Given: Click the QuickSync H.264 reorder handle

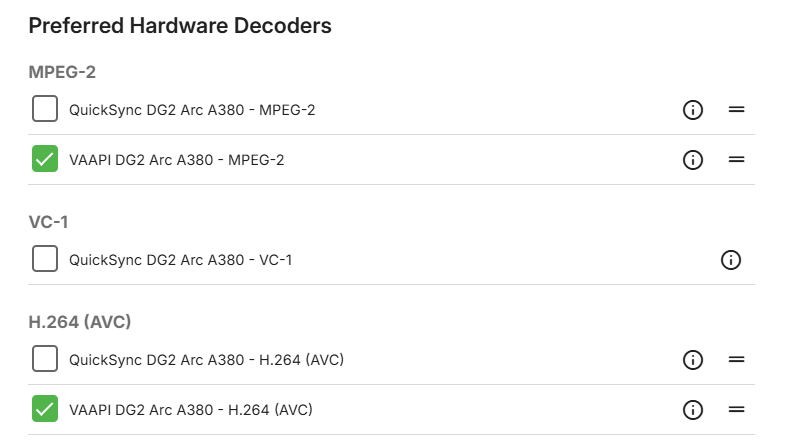Looking at the screenshot, I should [737, 359].
